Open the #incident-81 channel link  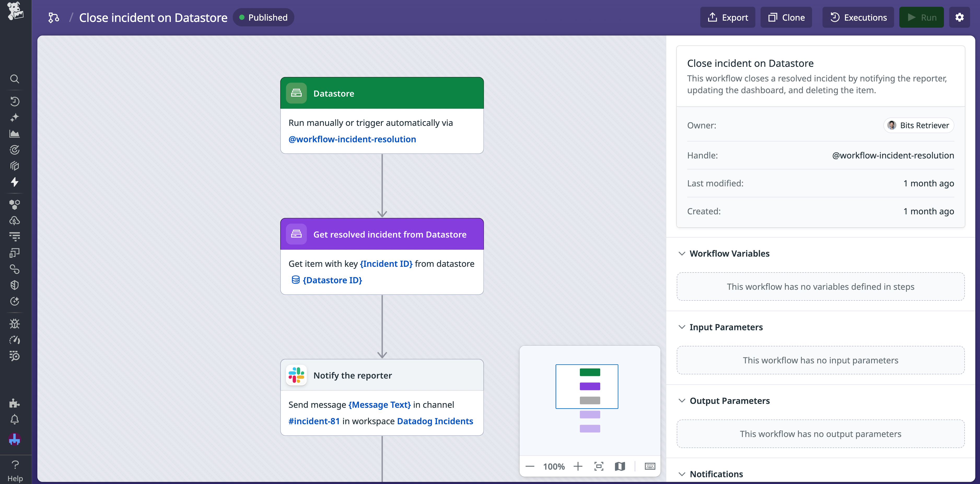tap(313, 421)
